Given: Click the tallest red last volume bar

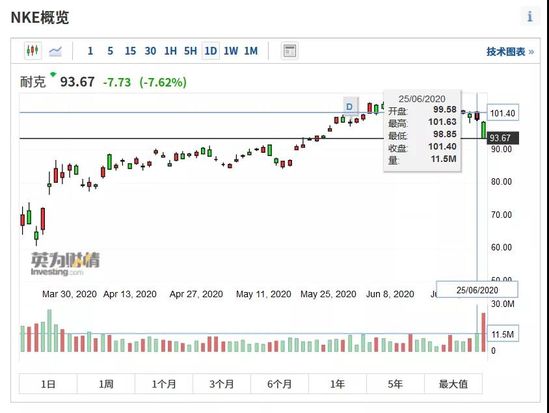Looking at the screenshot, I should coord(484,332).
